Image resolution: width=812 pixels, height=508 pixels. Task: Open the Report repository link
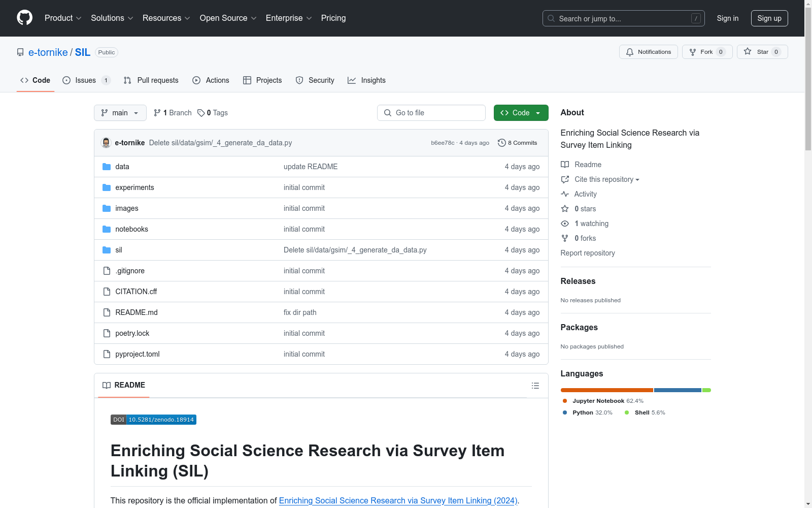click(588, 253)
